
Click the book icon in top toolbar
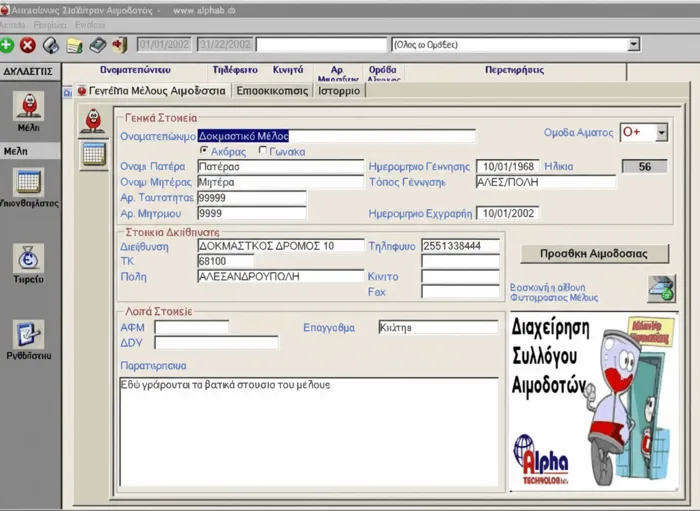tap(97, 45)
